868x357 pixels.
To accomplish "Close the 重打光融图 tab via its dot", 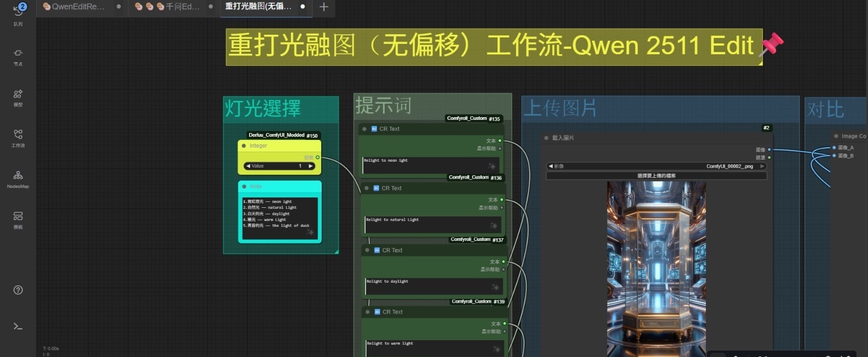I will tap(303, 7).
